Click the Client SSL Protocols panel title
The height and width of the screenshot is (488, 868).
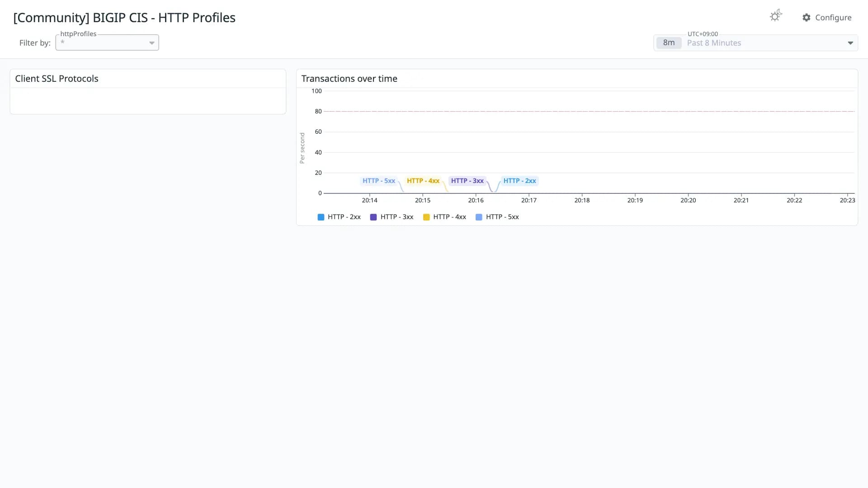tap(57, 79)
